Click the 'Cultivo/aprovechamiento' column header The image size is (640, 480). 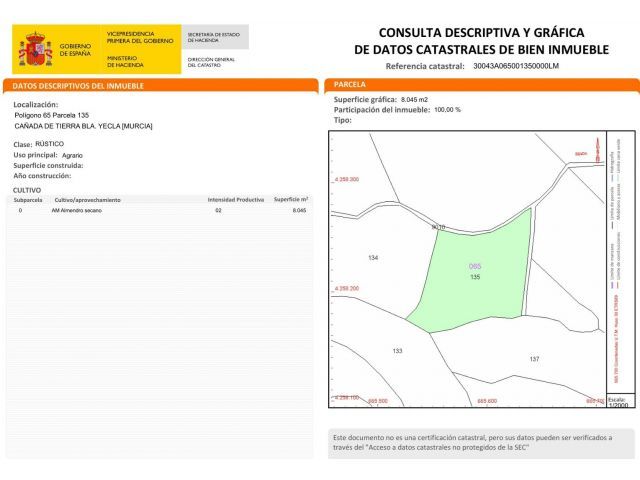[x=87, y=200]
